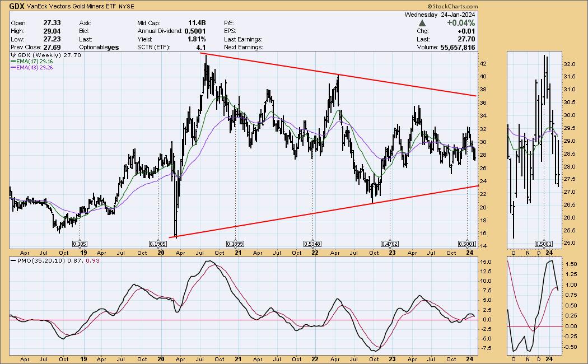
Task: Select the VanEck Vectors Gold Miners ETF name
Action: coord(72,6)
